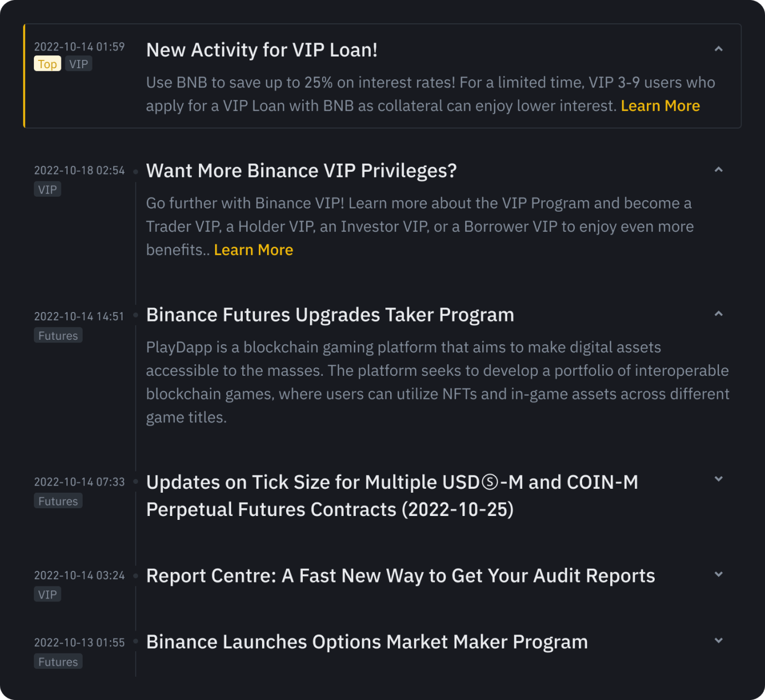
Task: Click the Futures tag on the Tick Size post
Action: pyautogui.click(x=58, y=500)
